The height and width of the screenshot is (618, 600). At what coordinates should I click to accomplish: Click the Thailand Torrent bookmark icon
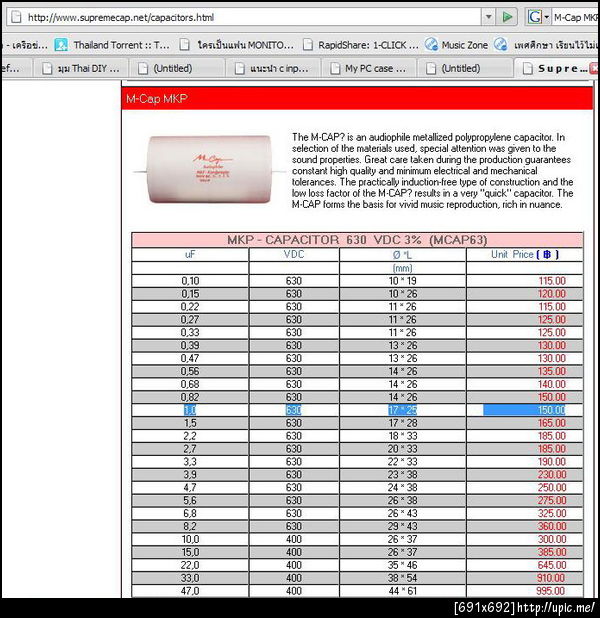click(x=61, y=45)
